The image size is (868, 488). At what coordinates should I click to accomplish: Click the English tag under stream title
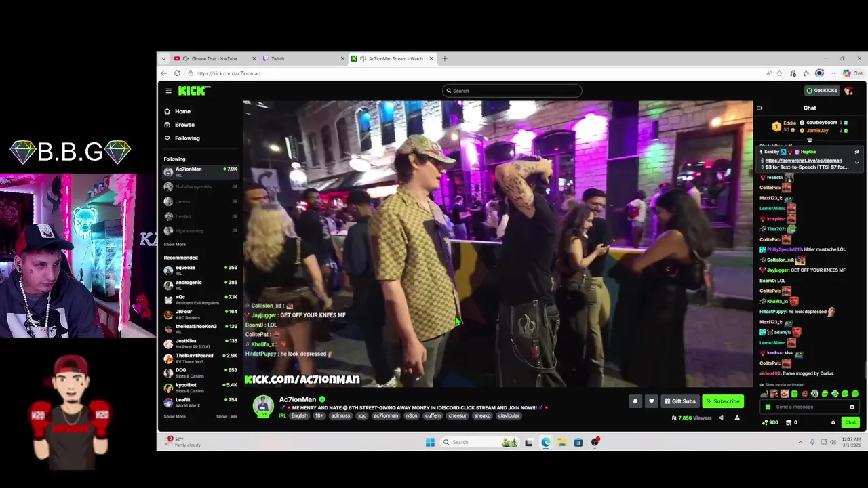(299, 415)
